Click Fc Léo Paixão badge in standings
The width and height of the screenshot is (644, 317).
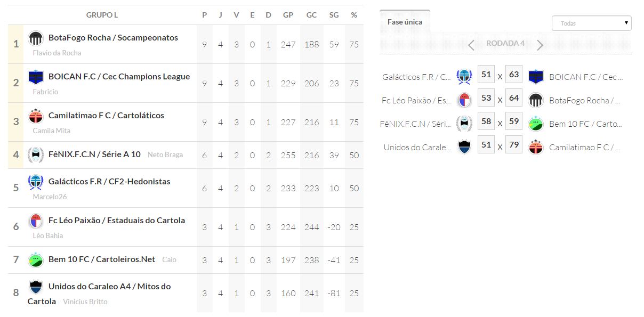(x=36, y=221)
